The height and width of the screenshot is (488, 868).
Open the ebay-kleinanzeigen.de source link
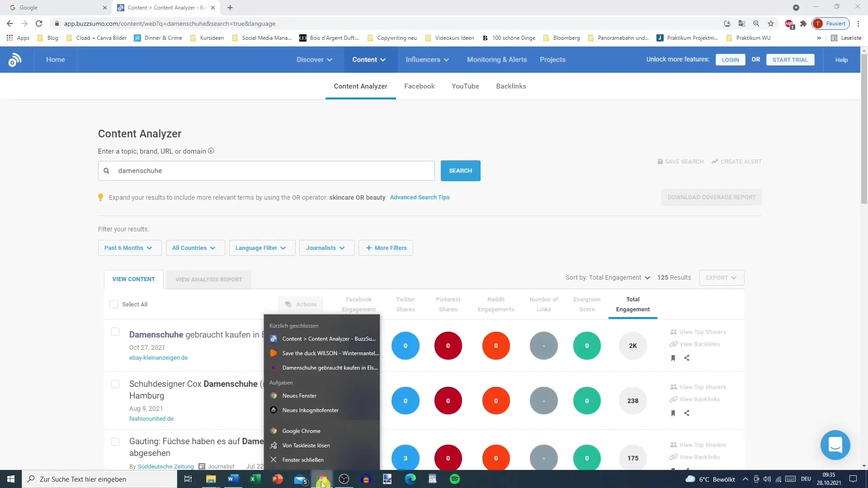pyautogui.click(x=158, y=357)
